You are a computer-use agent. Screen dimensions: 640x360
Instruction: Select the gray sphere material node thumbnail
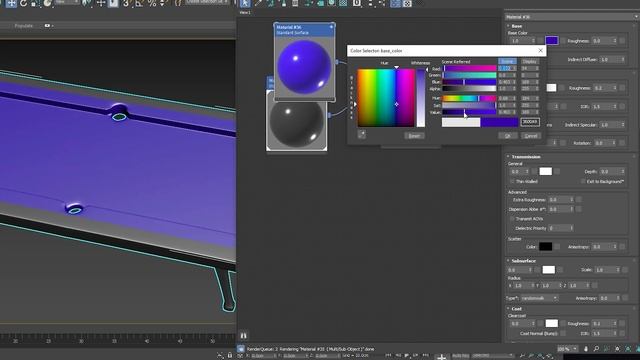pyautogui.click(x=297, y=124)
